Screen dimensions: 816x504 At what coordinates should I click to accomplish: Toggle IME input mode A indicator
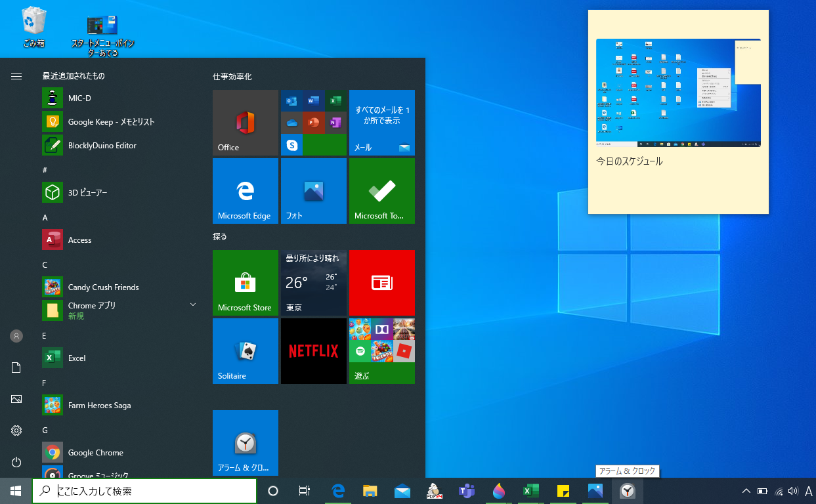[808, 491]
